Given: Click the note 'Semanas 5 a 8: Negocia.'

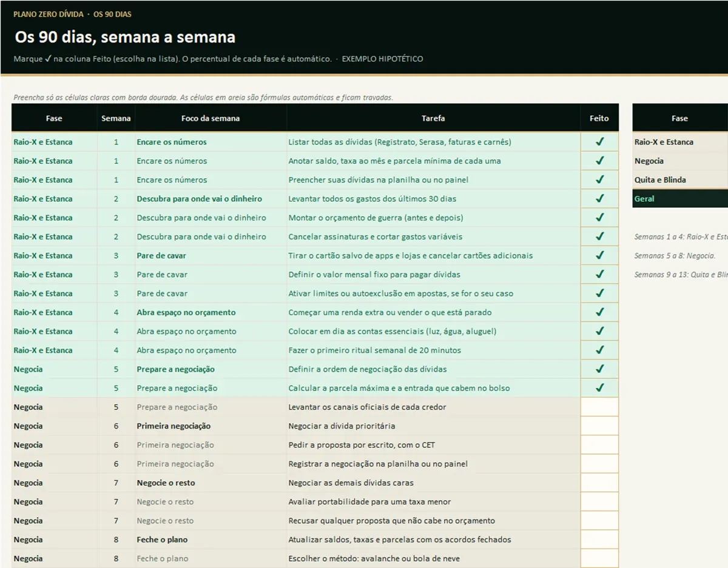Looking at the screenshot, I should (675, 256).
